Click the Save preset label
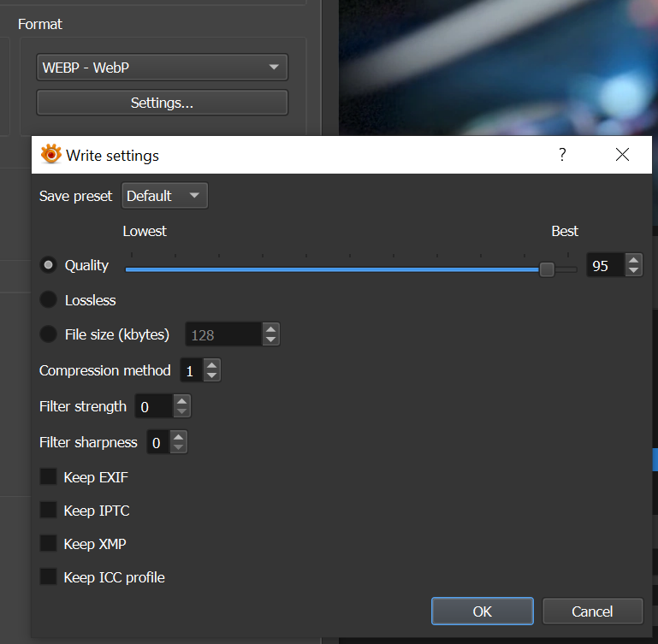This screenshot has width=658, height=644. [75, 196]
